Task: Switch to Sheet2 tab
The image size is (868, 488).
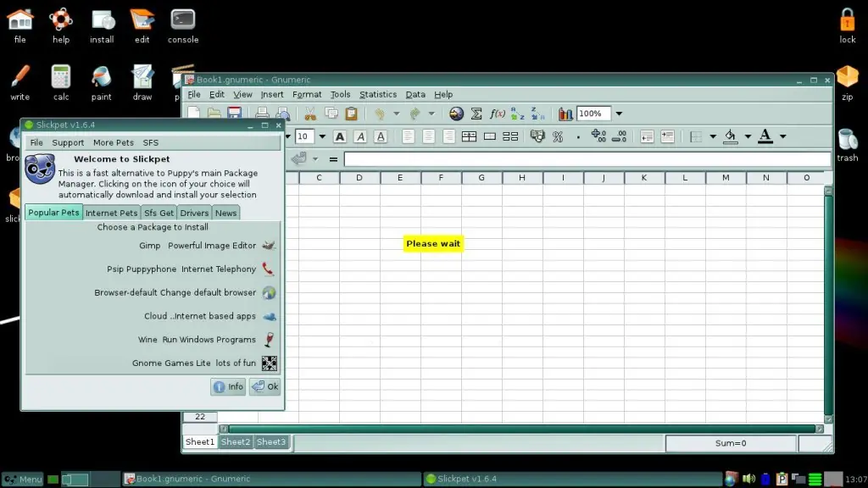Action: [236, 441]
